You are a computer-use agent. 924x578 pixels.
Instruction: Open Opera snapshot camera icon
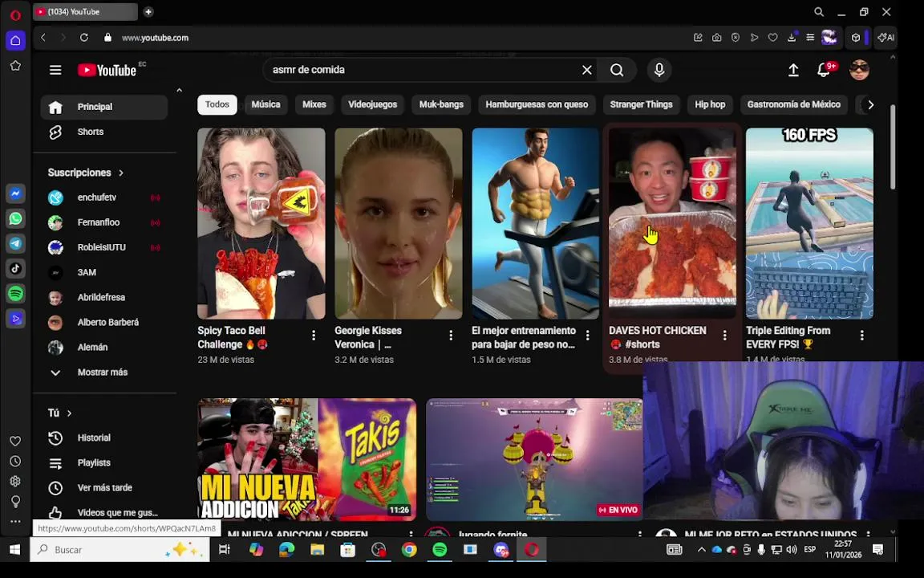pyautogui.click(x=716, y=38)
